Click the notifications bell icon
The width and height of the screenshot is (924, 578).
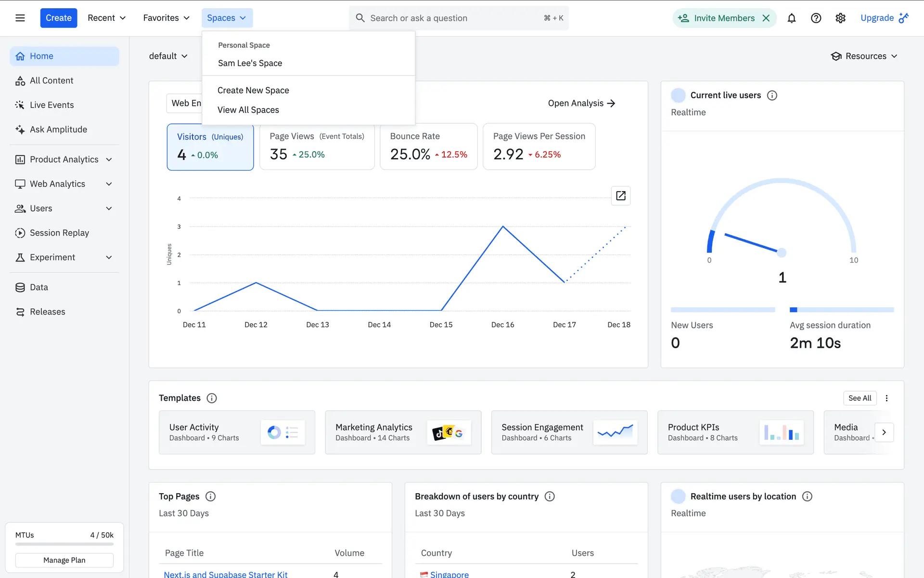(791, 18)
